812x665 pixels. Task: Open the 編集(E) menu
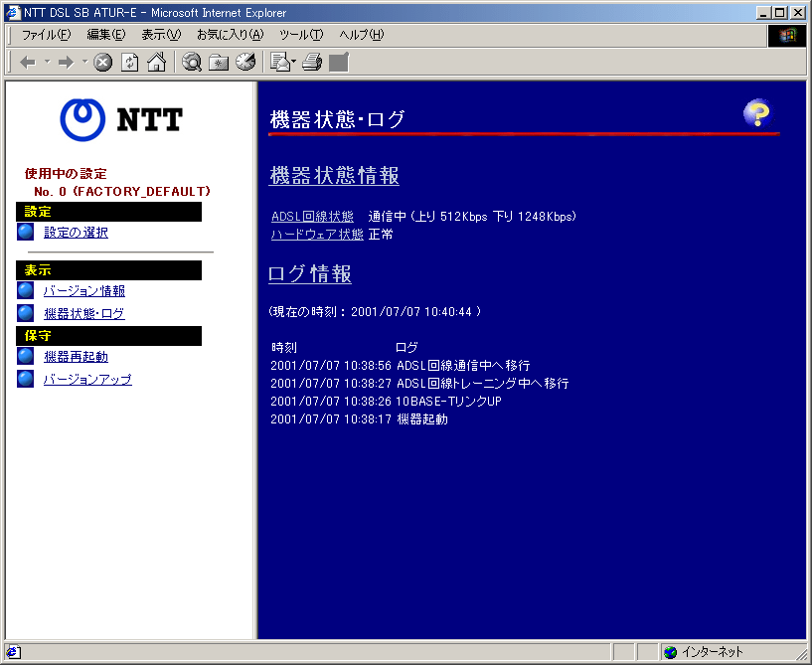point(106,35)
